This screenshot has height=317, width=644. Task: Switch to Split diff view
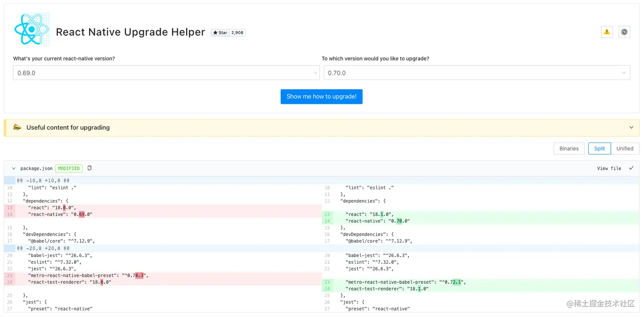click(600, 149)
